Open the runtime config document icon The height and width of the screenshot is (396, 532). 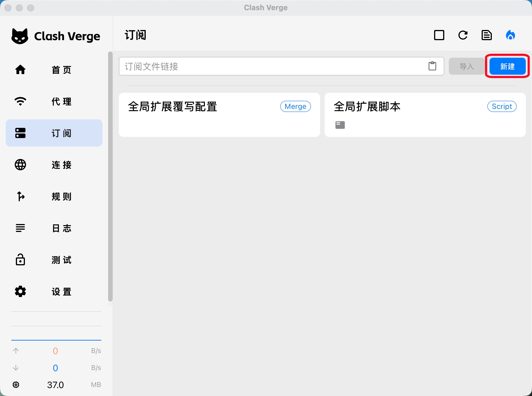(x=486, y=35)
